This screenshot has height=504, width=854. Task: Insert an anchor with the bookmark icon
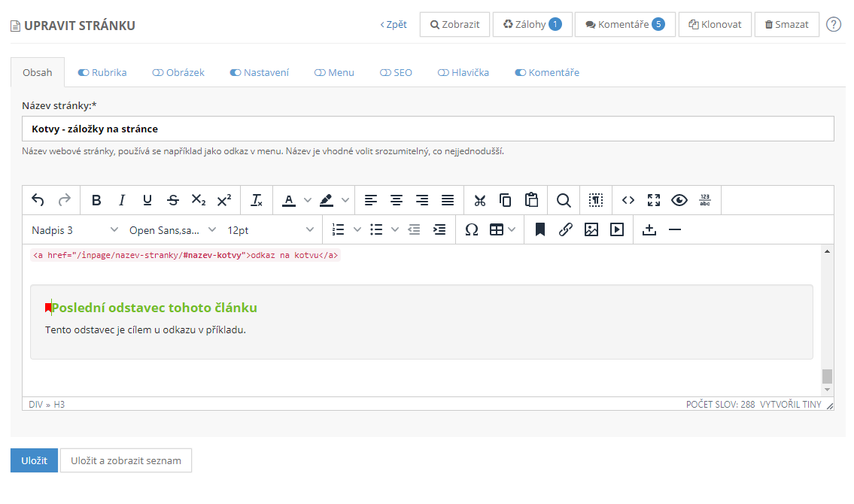point(539,230)
